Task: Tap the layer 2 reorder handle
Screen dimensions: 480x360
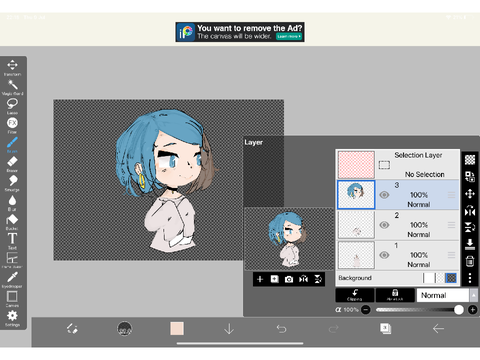Action: coord(451,225)
